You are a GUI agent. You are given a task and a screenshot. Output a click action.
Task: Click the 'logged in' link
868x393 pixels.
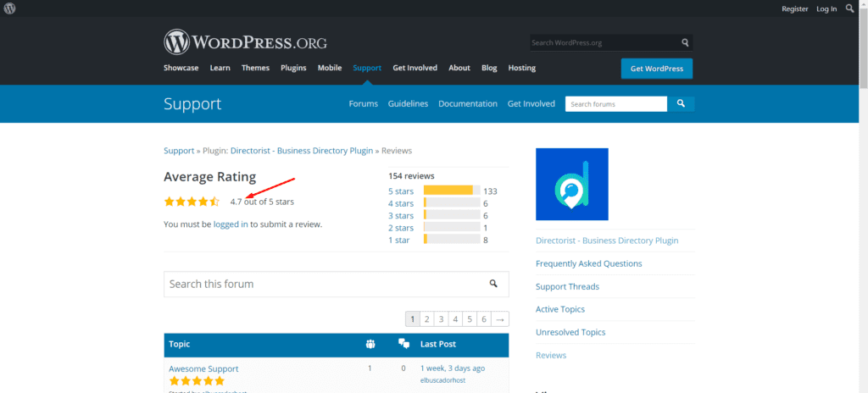click(231, 224)
